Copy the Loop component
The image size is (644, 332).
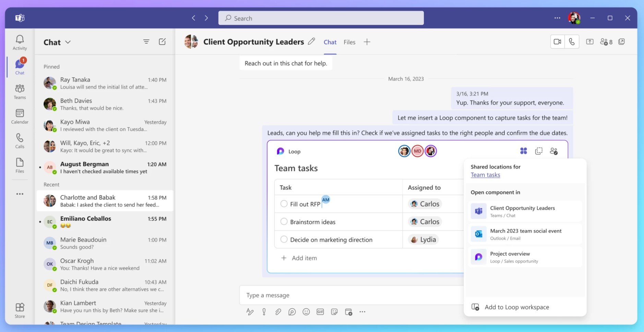(x=539, y=151)
